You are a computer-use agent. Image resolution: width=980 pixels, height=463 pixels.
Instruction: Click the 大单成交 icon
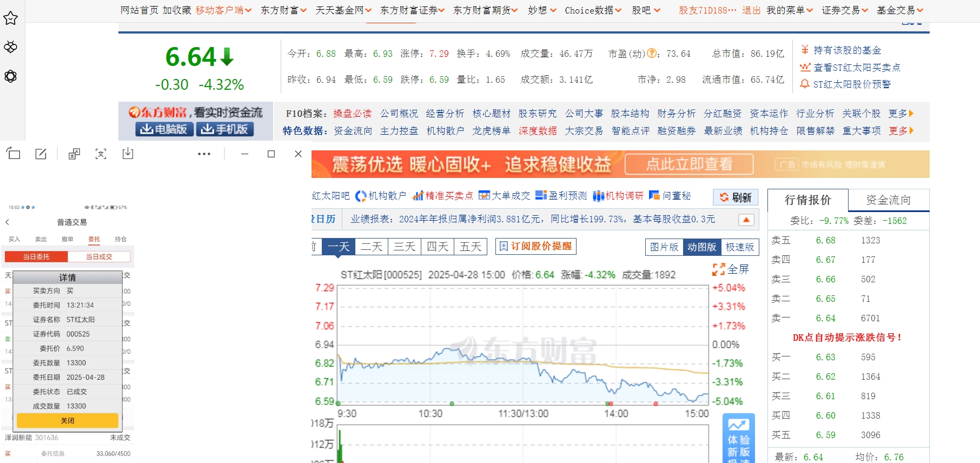tap(484, 195)
